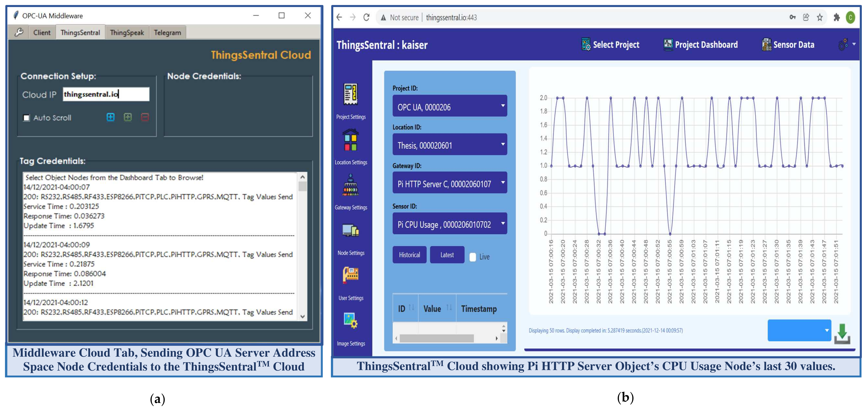Click the wrench settings tab icon
This screenshot has height=412, width=868.
(x=19, y=32)
